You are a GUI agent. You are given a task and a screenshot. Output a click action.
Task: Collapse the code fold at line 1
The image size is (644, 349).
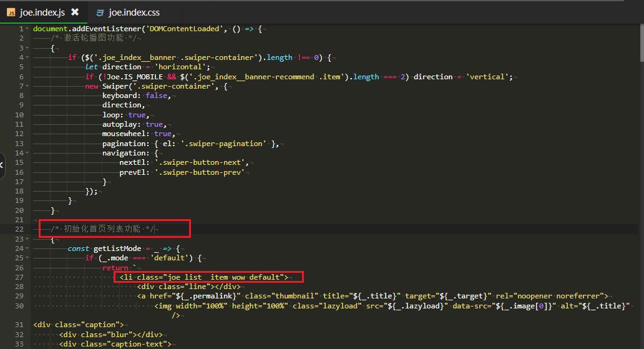[27, 29]
